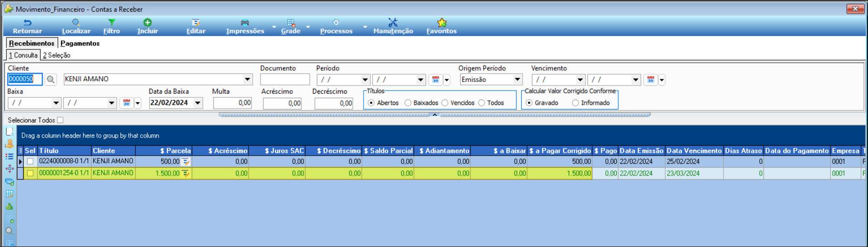868x247 pixels.
Task: Click the magnifying glass sidebar icon
Action: click(10, 231)
